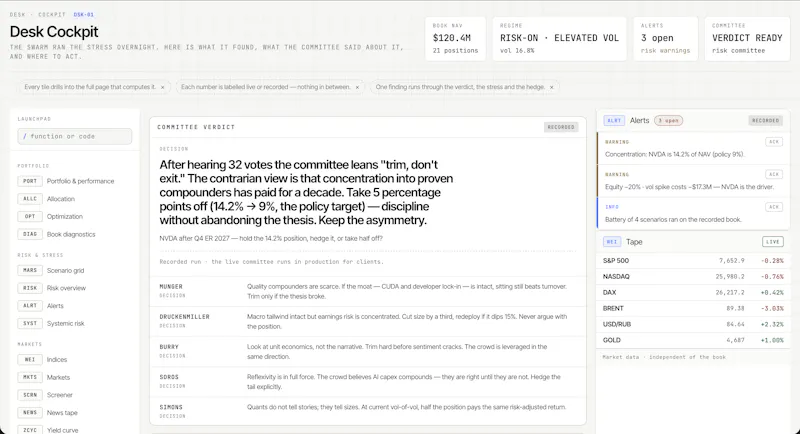The height and width of the screenshot is (434, 800).
Task: Open the Yield curve page
Action: pyautogui.click(x=63, y=430)
